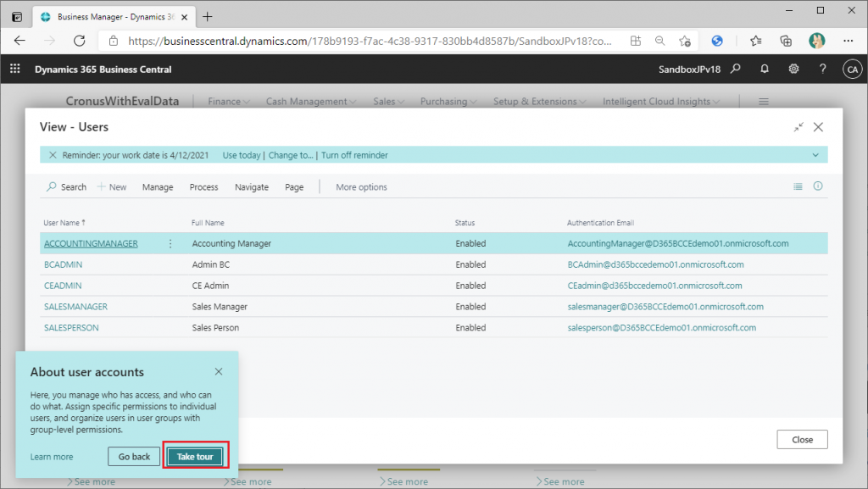868x489 pixels.
Task: Click Learn more in the teaching tip
Action: [52, 457]
